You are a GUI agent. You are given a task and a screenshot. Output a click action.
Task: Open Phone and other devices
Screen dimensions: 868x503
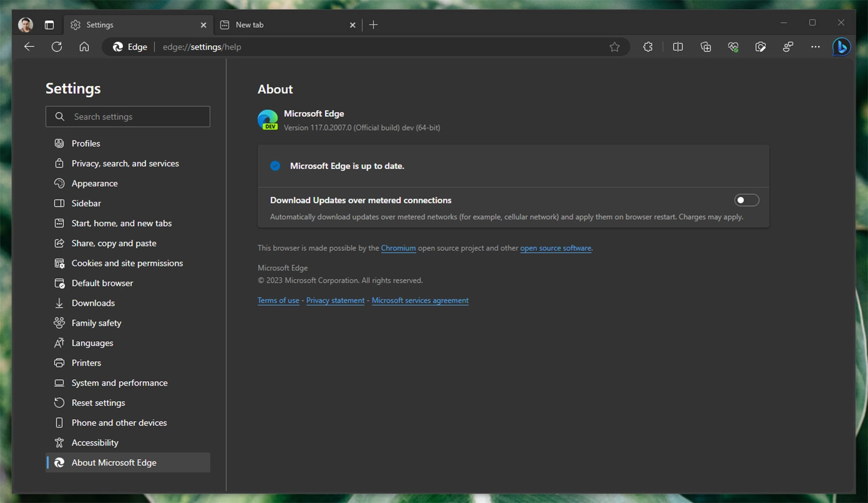pyautogui.click(x=128, y=423)
